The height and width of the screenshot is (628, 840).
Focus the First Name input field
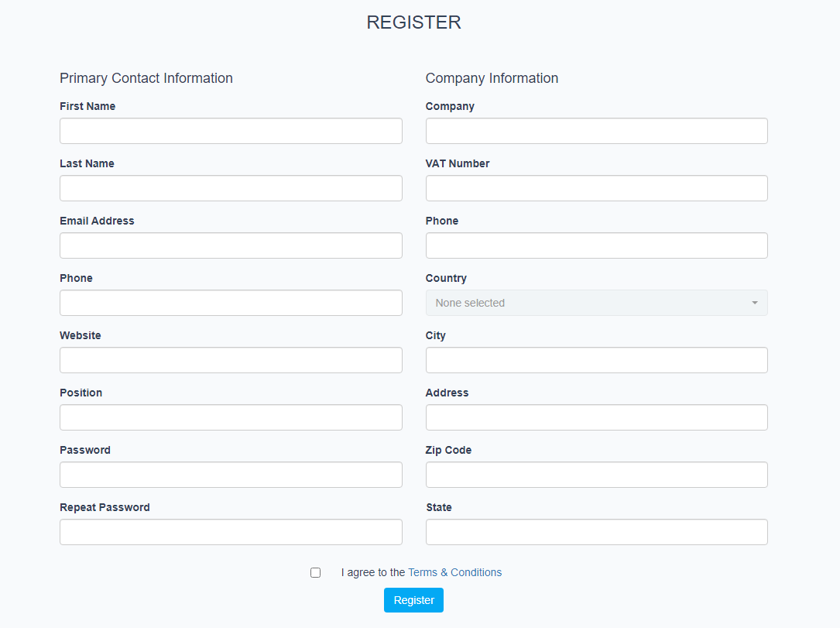[231, 131]
